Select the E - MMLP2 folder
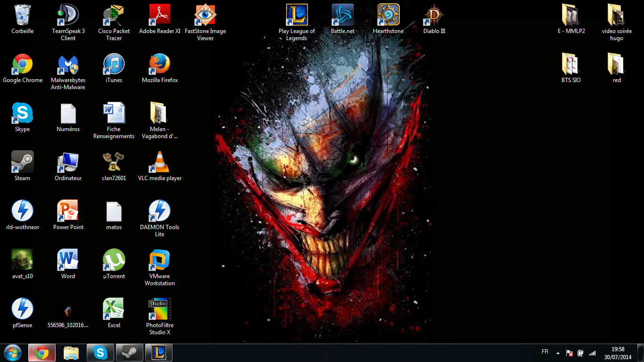The image size is (644, 362). pos(571,15)
